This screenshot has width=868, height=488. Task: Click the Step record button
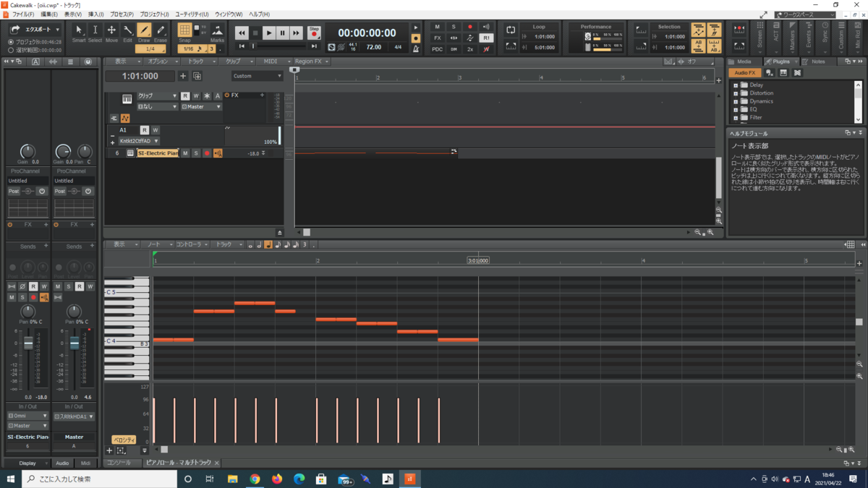[x=314, y=33]
